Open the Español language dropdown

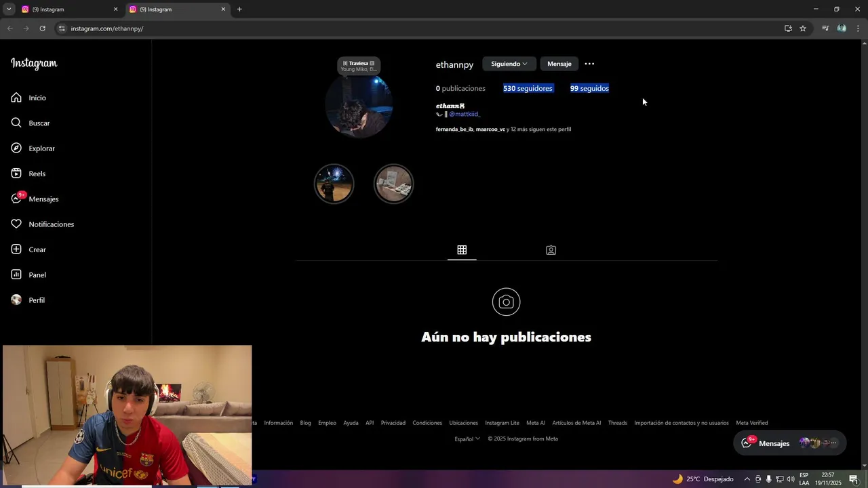point(467,439)
